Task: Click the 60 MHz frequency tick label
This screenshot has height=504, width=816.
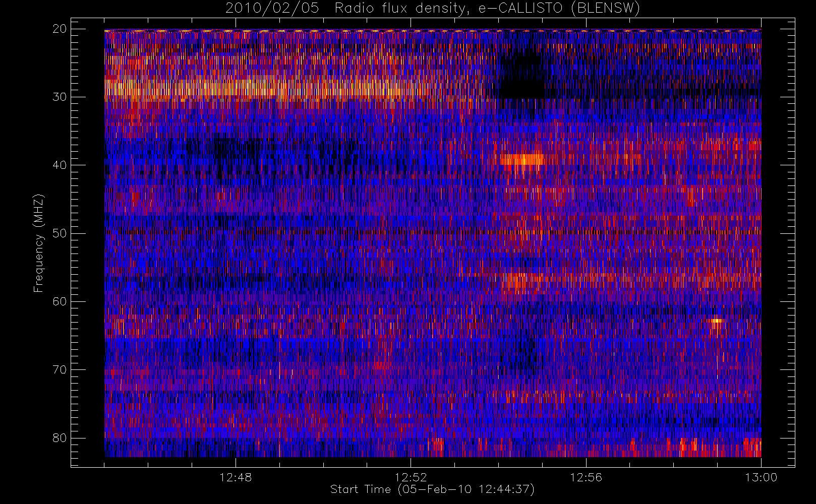Action: point(60,301)
